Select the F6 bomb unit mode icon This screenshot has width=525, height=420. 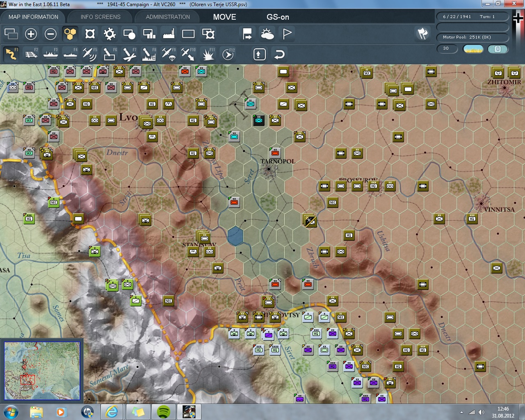coord(110,54)
